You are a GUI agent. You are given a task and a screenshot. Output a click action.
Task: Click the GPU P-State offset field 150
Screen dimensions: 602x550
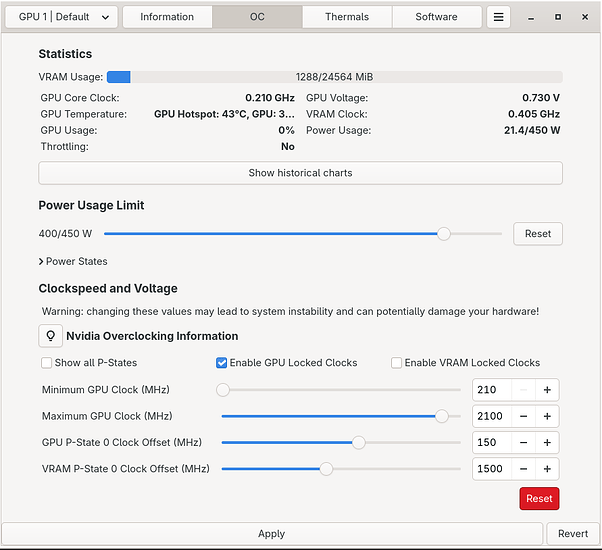coord(492,443)
